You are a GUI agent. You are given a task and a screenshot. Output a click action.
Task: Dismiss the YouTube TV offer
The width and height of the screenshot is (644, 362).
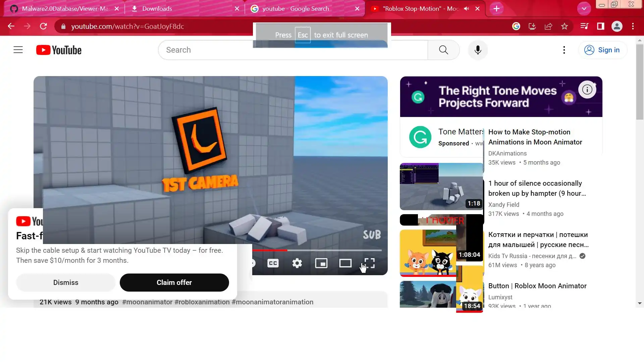click(x=66, y=283)
